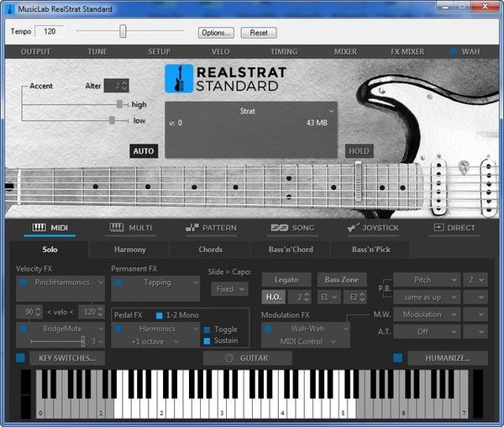Toggle the Key Switches enable checkbox

[x=20, y=357]
